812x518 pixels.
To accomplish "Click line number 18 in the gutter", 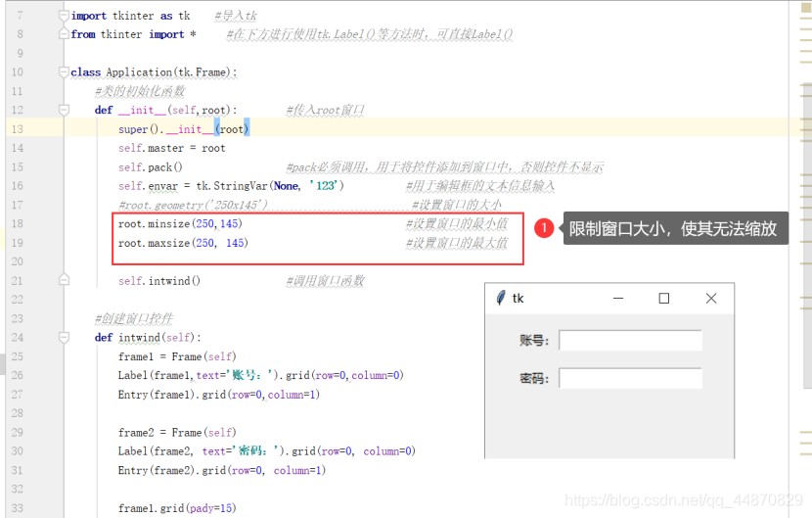I will tap(17, 223).
